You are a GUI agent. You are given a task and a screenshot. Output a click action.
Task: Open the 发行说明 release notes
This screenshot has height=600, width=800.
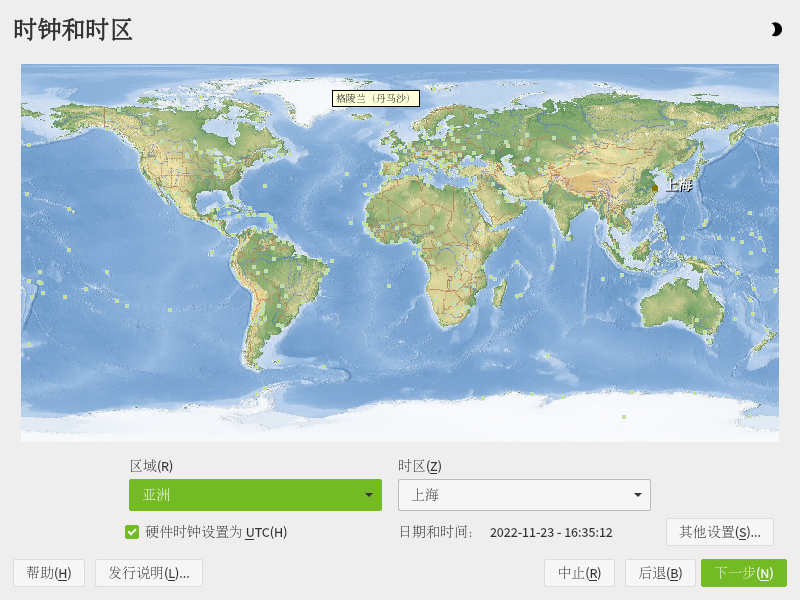(149, 573)
